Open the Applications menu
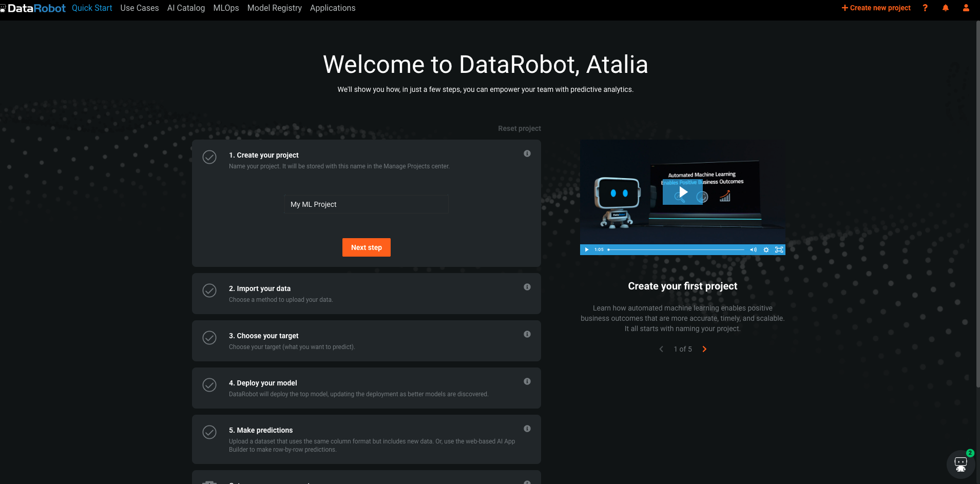Screen dimensions: 980x484 333,8
